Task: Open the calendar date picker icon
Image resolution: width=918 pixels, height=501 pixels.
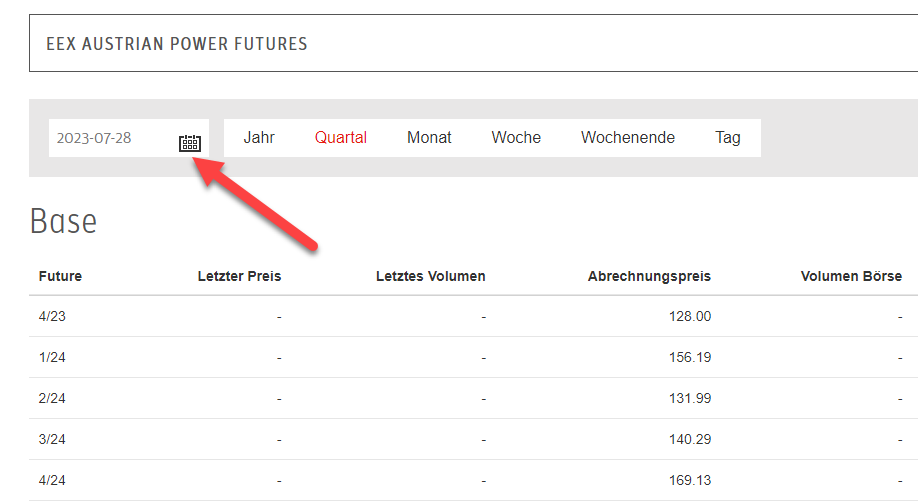Action: [x=190, y=143]
